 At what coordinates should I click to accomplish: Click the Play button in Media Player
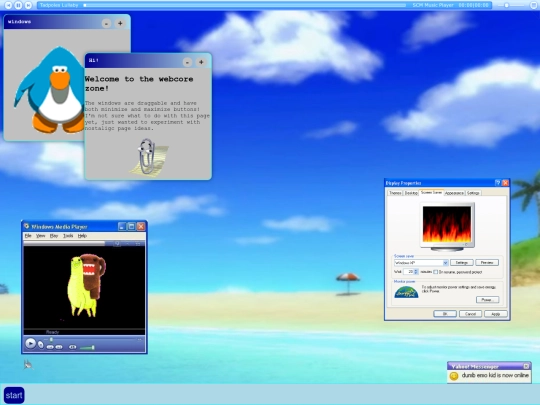coord(31,343)
